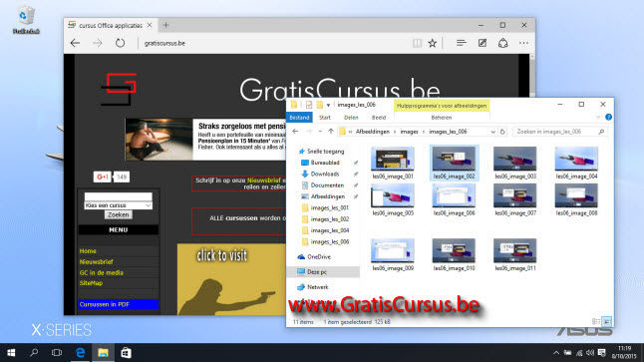Open the Nieuwsbrief link in menu

(96, 261)
